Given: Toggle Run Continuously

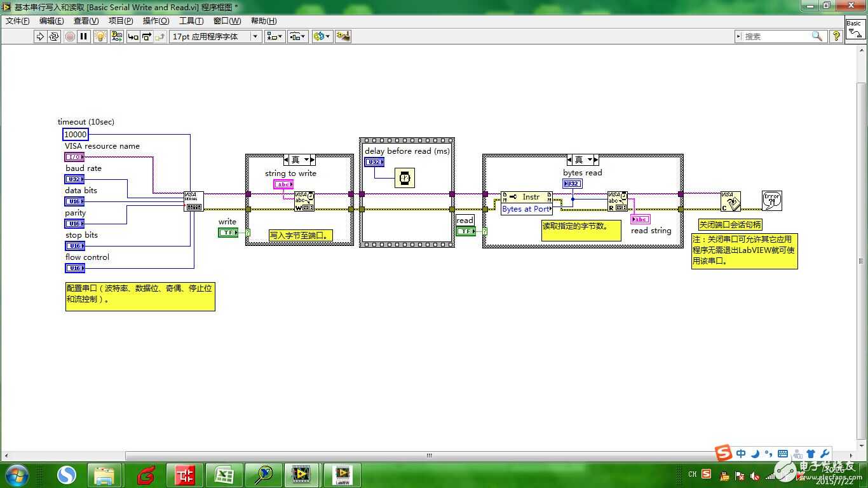Looking at the screenshot, I should click(x=54, y=36).
